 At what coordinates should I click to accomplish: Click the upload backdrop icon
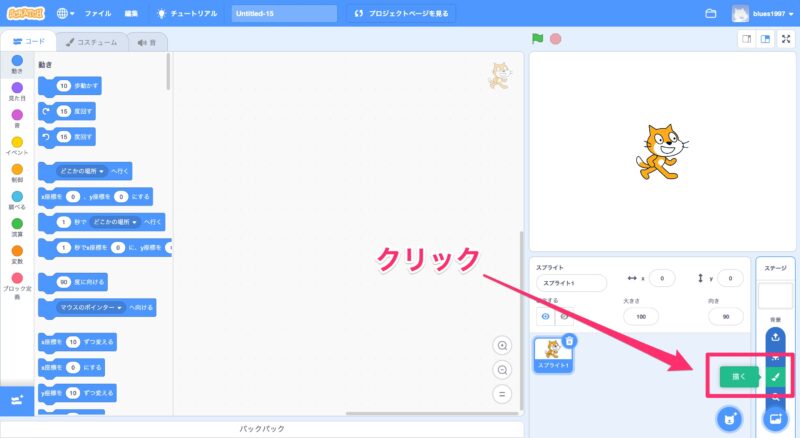click(775, 336)
